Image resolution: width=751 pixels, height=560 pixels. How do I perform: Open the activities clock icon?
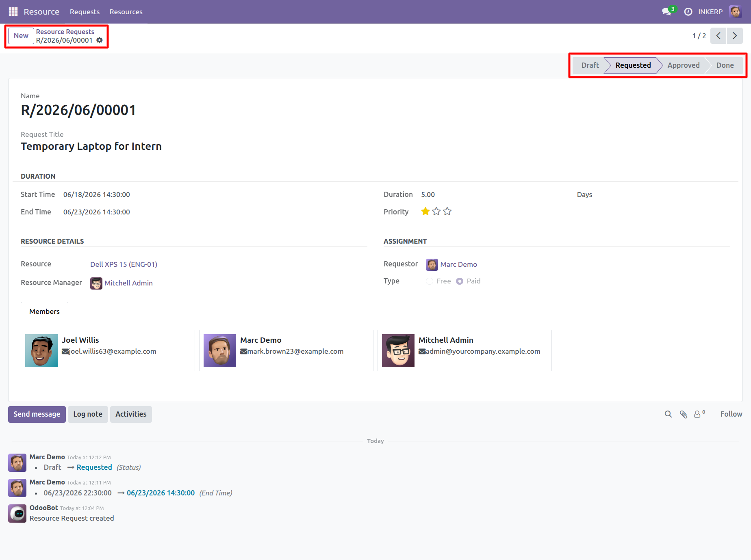coord(688,12)
